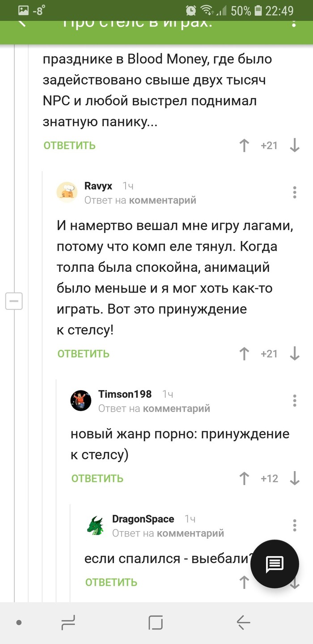
Task: Tap the floating comment chat button
Action: click(274, 564)
